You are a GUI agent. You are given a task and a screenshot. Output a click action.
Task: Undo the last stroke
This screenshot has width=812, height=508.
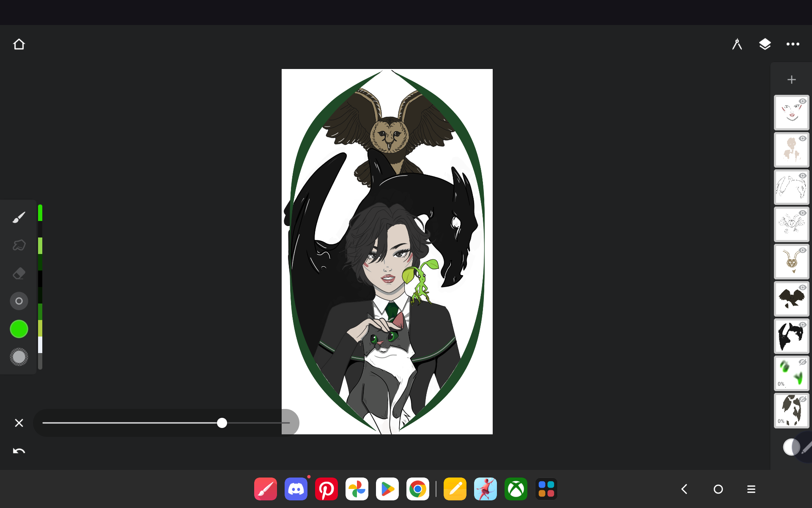[x=19, y=451]
